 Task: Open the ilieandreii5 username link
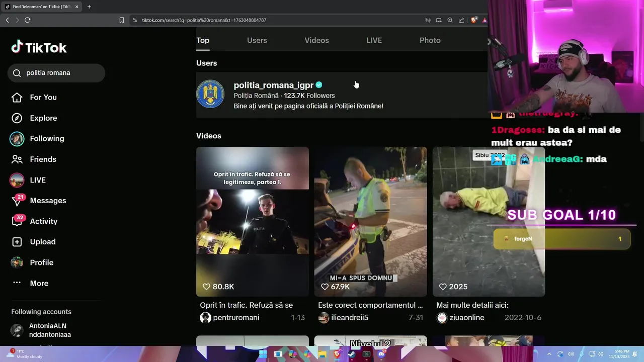tap(350, 317)
